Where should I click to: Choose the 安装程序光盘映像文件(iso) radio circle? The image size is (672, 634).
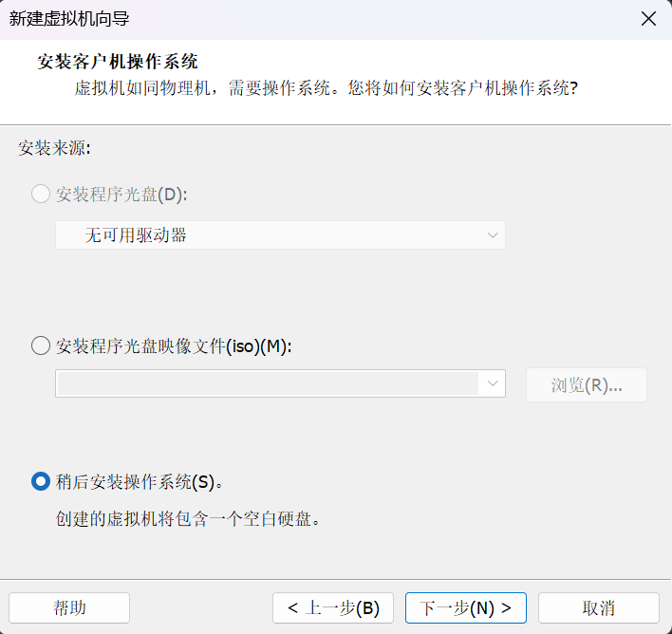[x=41, y=345]
